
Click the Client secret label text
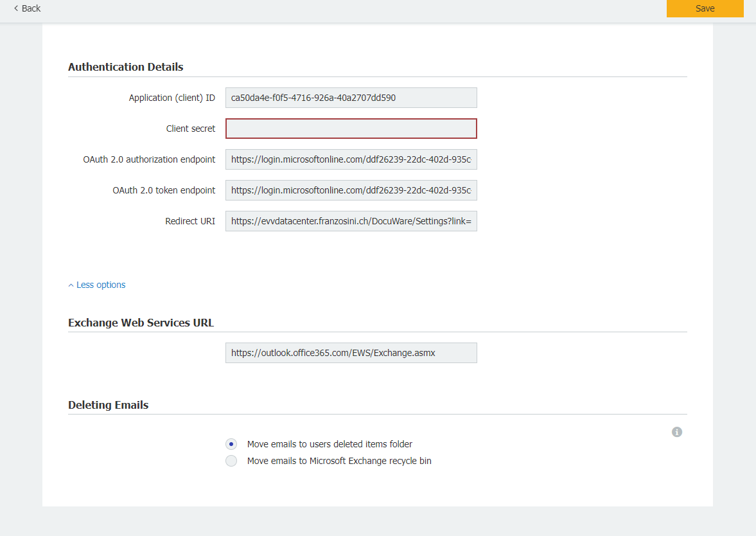(x=191, y=129)
